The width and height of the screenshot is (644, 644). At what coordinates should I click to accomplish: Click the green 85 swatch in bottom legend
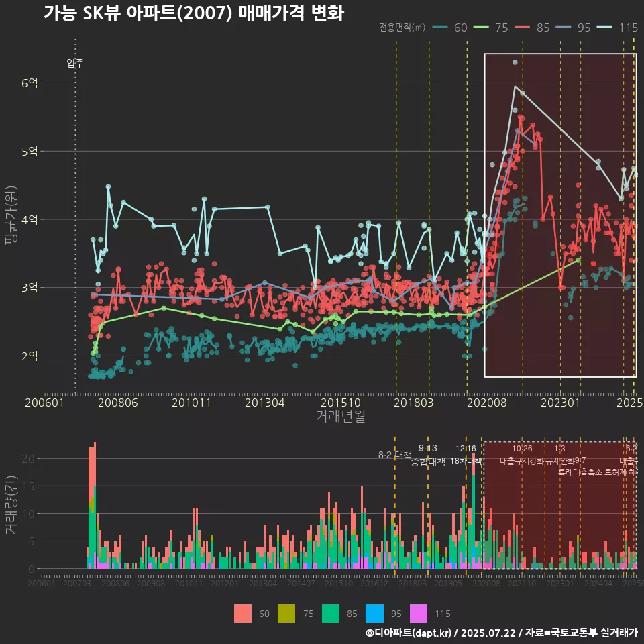(331, 614)
